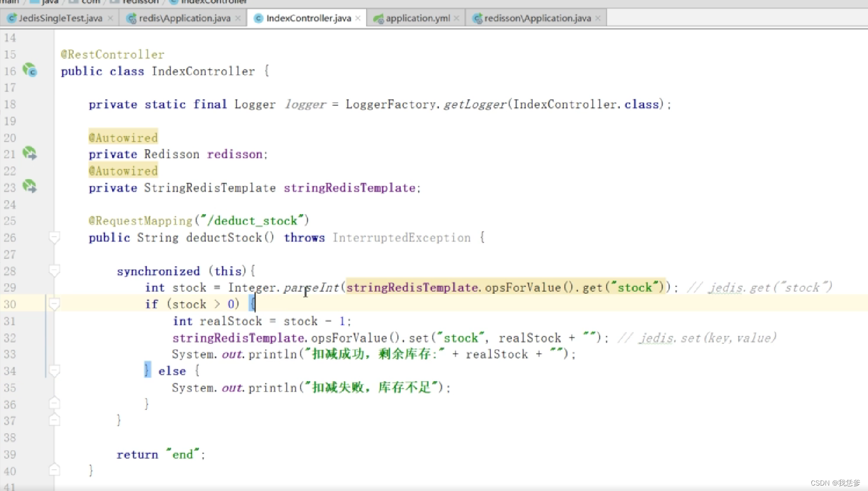Click the else keyword on line 34
The image size is (868, 491).
(x=172, y=371)
